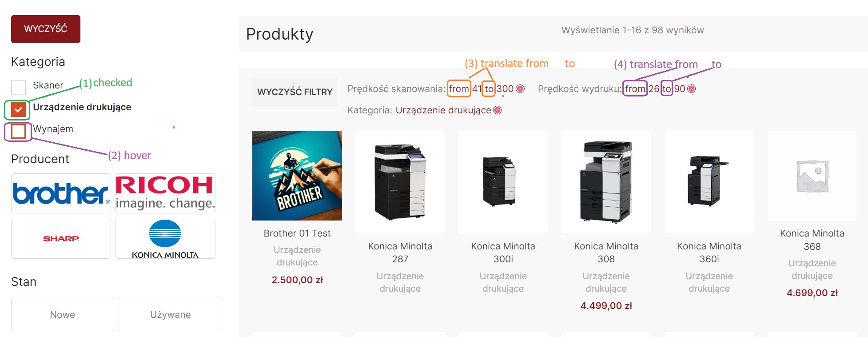Remove the Prędkość skanowania filter
868x337 pixels.
coord(520,89)
